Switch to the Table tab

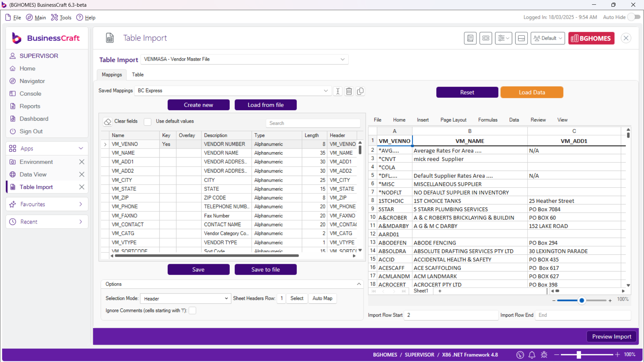(x=138, y=74)
